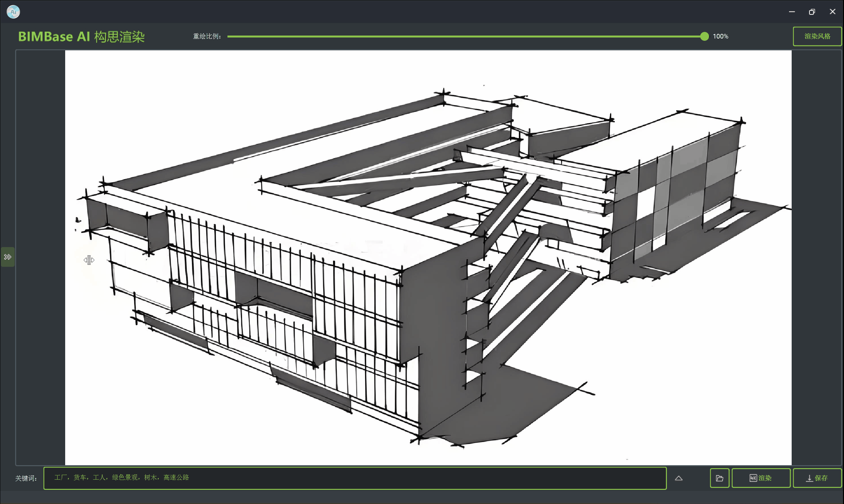The height and width of the screenshot is (504, 844).
Task: Start 4K render with 渲染 button
Action: tap(761, 478)
